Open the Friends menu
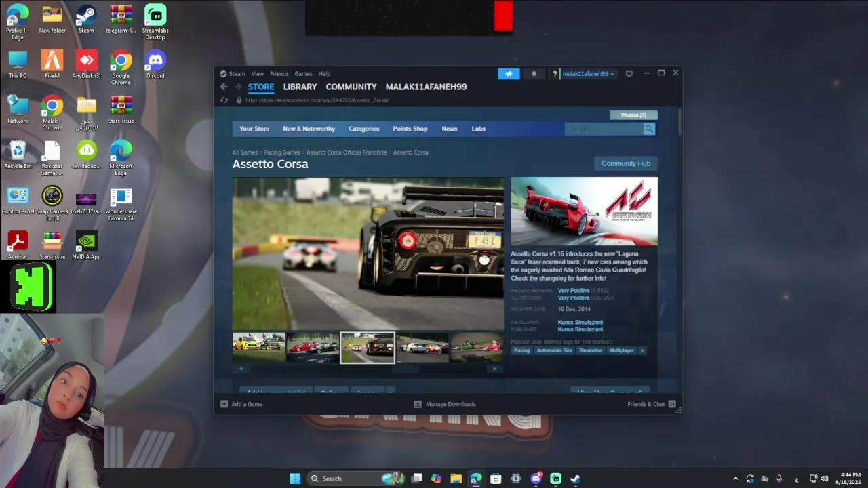 [279, 74]
